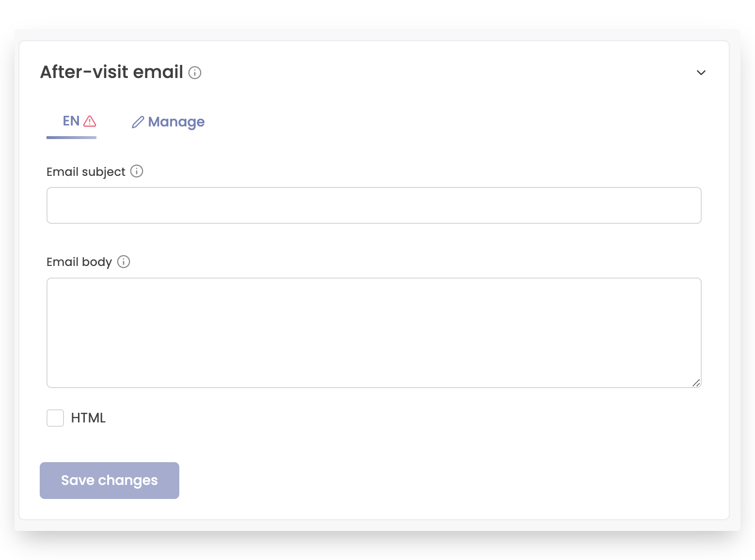Click inside the Email subject field

[x=373, y=205]
